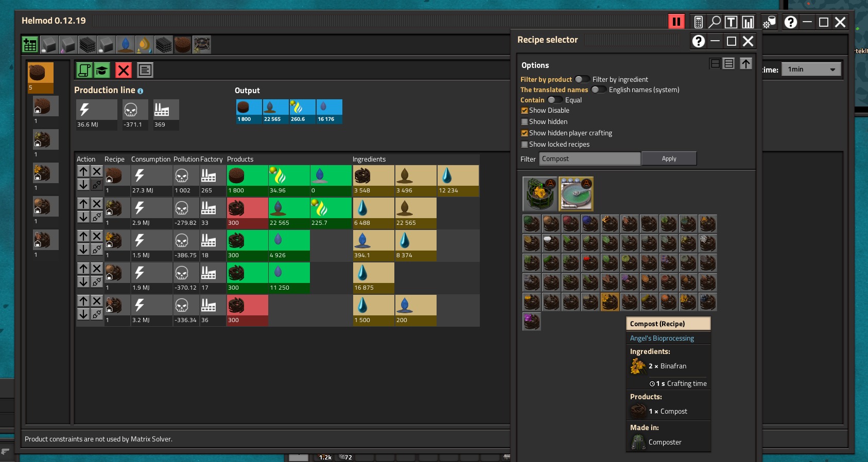Move the 1.5 MJ recipe row down
This screenshot has width=868, height=462.
[83, 249]
